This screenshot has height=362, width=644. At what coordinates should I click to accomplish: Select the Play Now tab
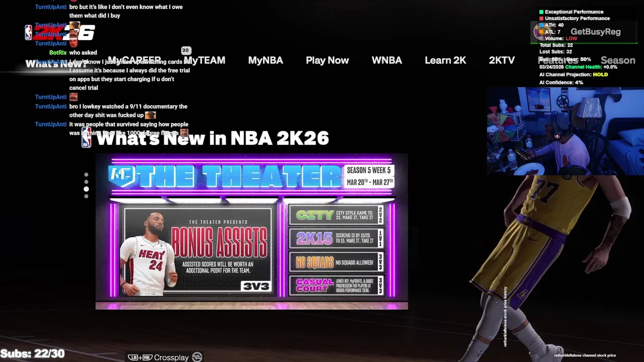[327, 60]
